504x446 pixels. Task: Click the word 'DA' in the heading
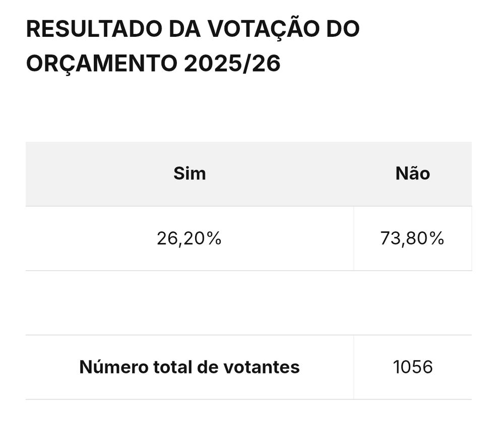pos(185,29)
